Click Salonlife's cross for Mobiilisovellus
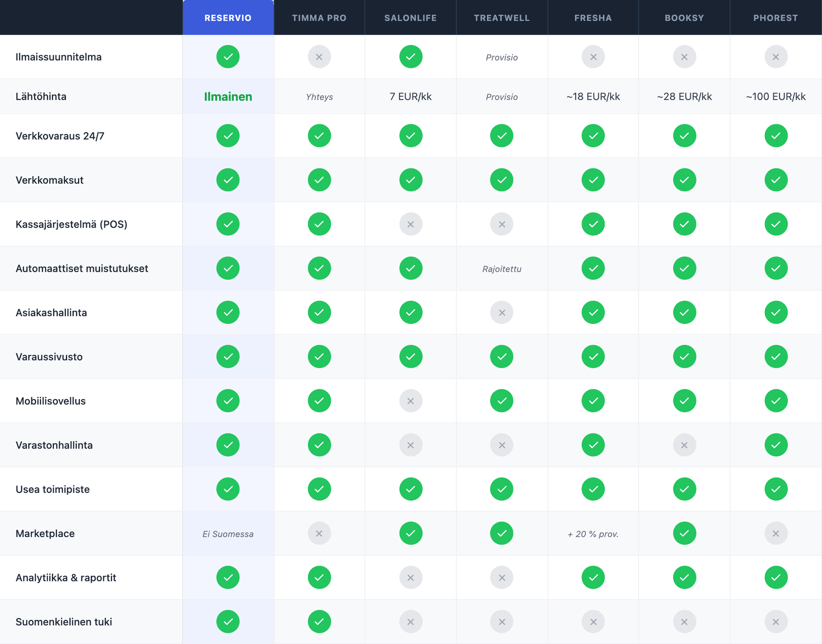 coord(411,401)
